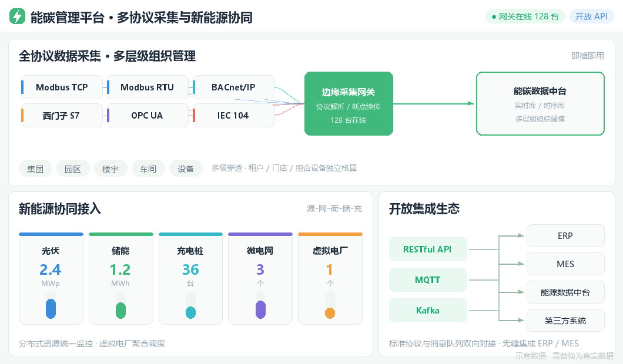Image resolution: width=623 pixels, height=364 pixels.
Task: Click the 网关在线 128 台 status badge
Action: coord(525,16)
